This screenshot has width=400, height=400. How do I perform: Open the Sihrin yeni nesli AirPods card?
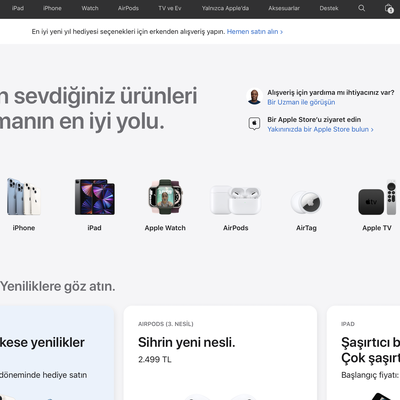[220, 353]
